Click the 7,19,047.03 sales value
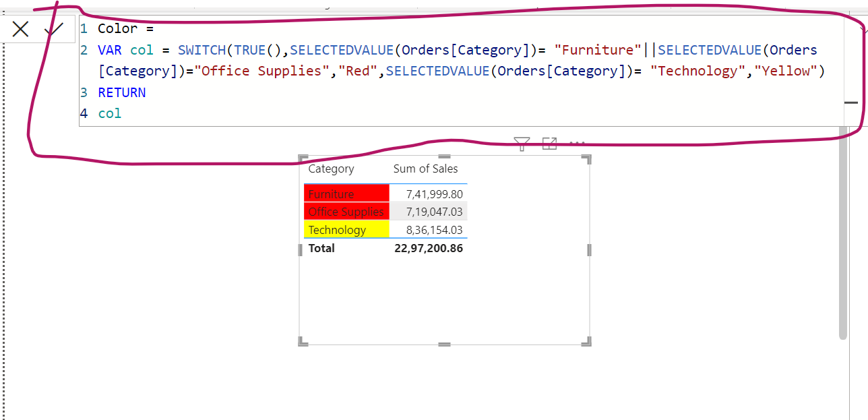This screenshot has width=868, height=420. tap(435, 212)
